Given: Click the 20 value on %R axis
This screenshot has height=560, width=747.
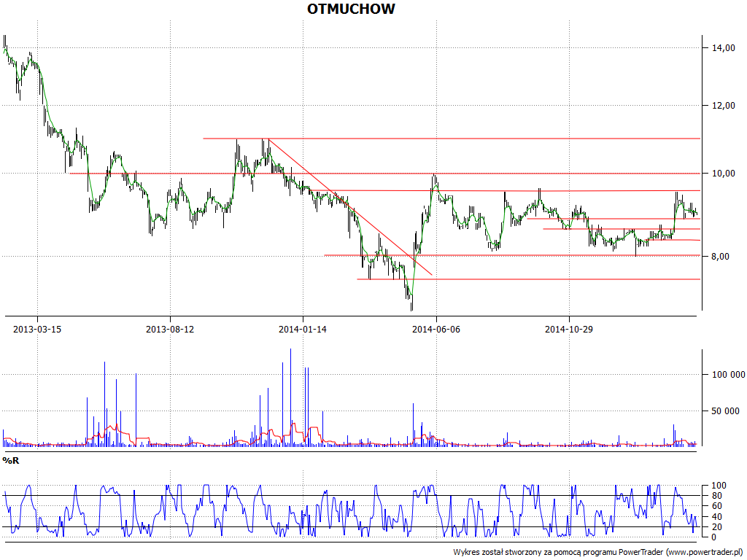Looking at the screenshot, I should point(717,526).
